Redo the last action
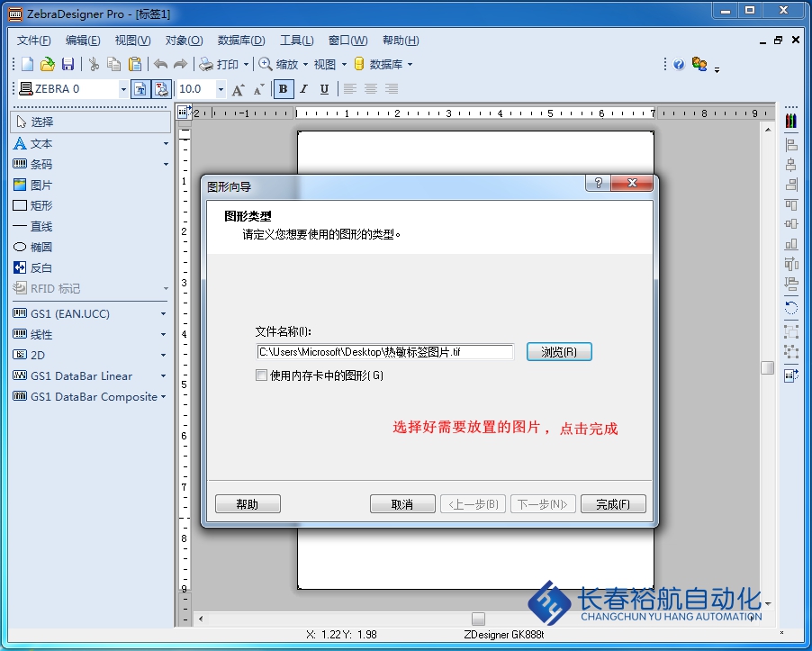This screenshot has height=651, width=812. point(180,64)
